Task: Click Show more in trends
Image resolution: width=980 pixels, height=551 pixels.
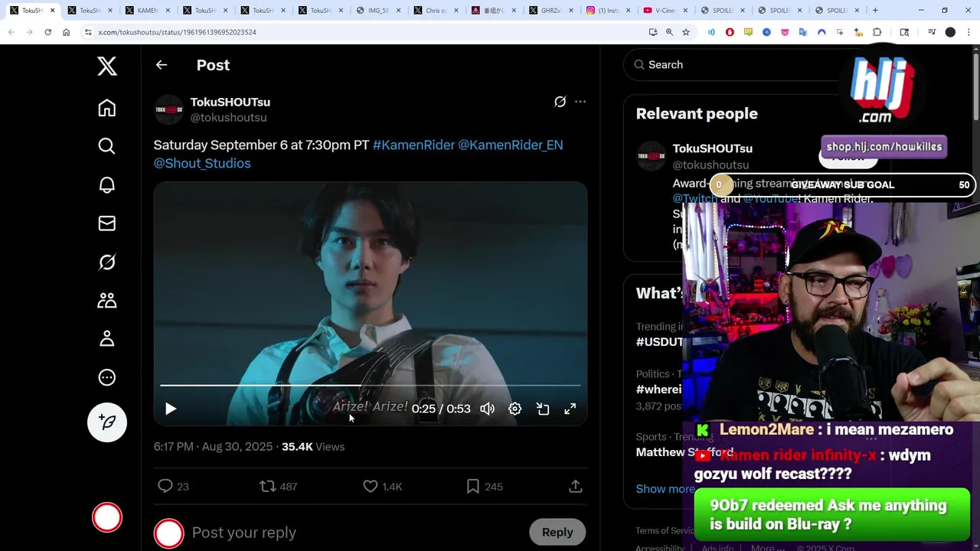Action: click(x=665, y=489)
